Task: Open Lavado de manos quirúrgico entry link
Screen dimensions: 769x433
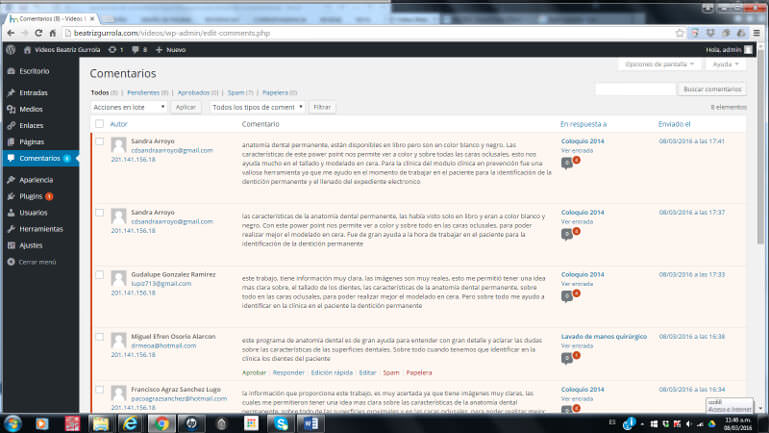Action: [604, 336]
